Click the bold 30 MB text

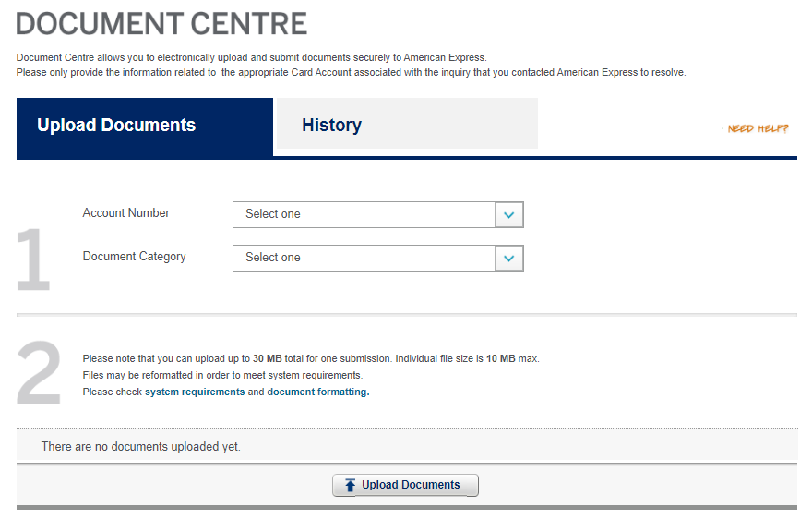(266, 358)
